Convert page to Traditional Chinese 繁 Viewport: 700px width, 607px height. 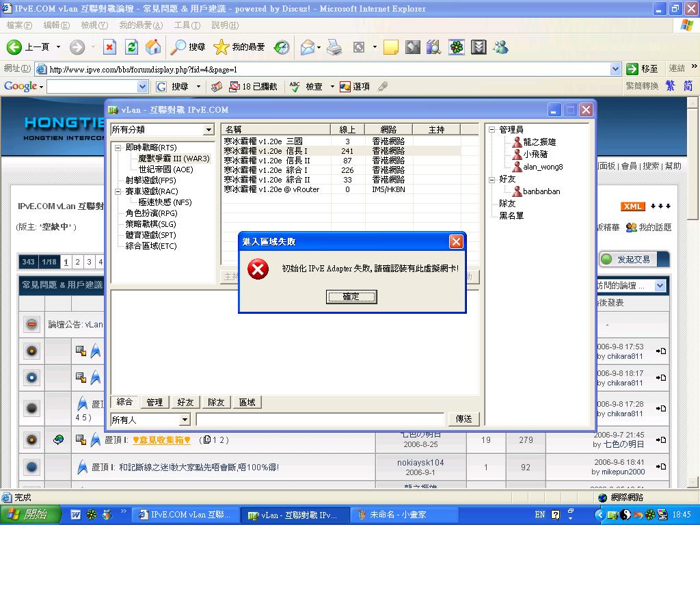(x=670, y=85)
